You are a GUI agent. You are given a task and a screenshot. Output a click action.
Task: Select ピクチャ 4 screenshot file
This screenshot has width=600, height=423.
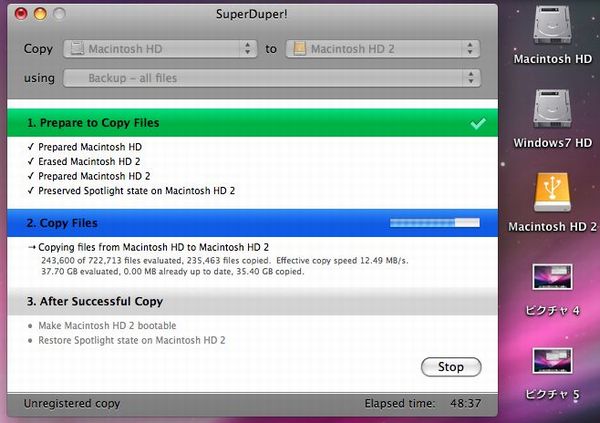[552, 277]
